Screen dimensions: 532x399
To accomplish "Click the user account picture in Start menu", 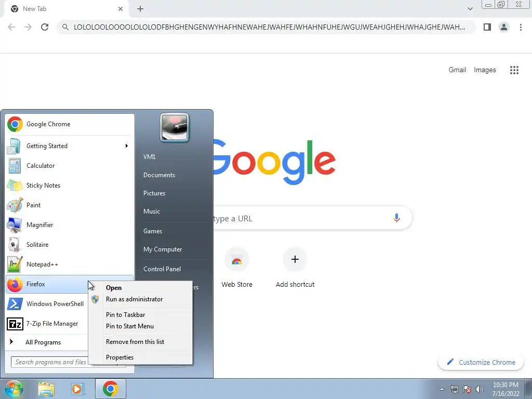I will 175,127.
